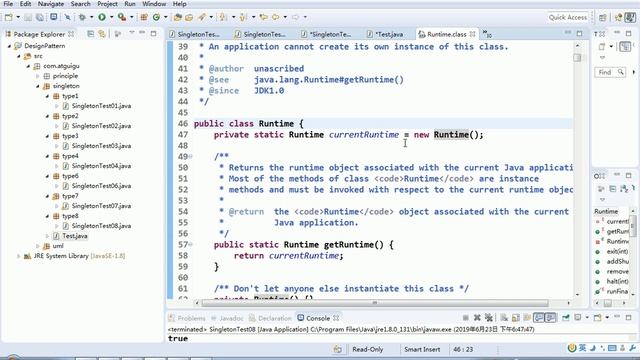Toggle the Task List presentation button

pyautogui.click(x=625, y=47)
